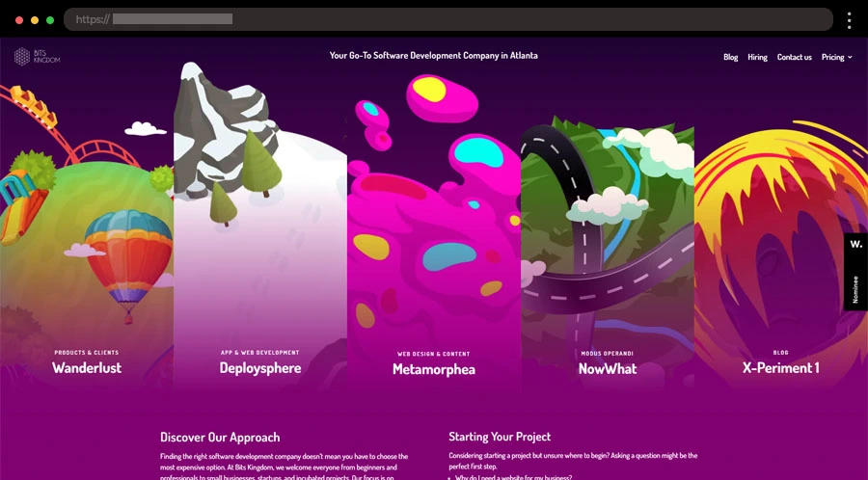Click the browser address bar

point(448,19)
